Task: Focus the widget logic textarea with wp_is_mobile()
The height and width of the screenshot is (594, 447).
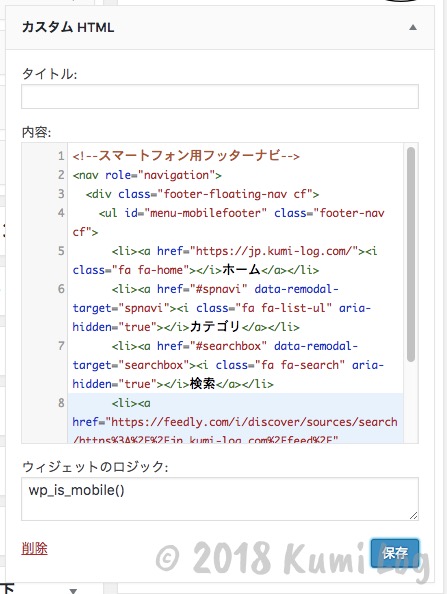Action: [x=220, y=499]
